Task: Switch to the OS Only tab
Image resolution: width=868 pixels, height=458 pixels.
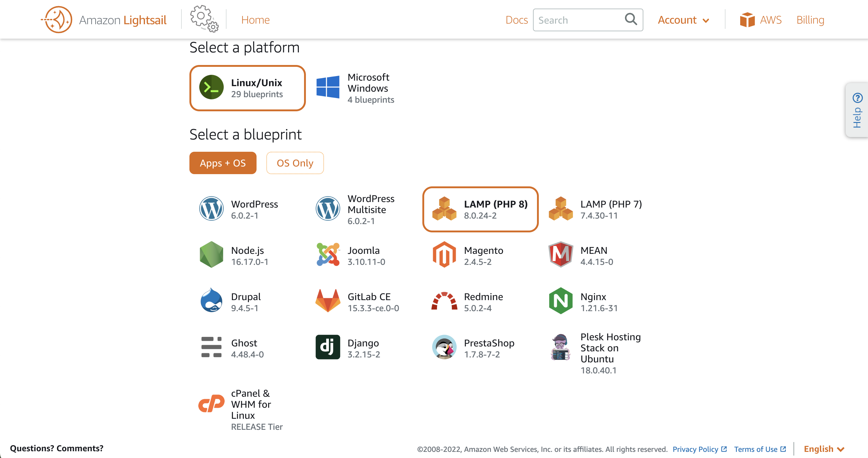Action: [295, 163]
